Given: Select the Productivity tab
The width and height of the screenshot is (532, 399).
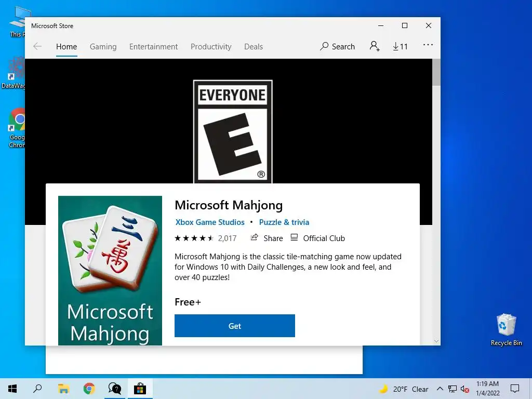Looking at the screenshot, I should coord(211,46).
